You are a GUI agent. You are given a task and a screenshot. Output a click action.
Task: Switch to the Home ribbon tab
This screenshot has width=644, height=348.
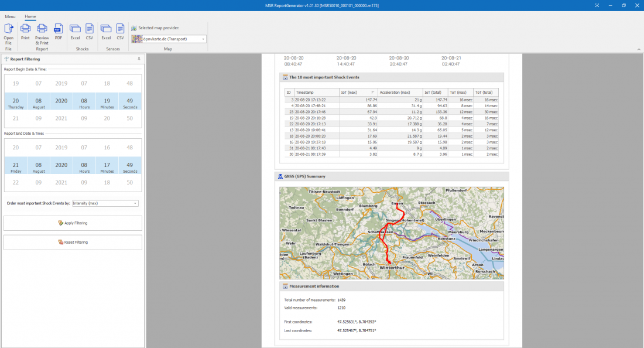[x=30, y=16]
